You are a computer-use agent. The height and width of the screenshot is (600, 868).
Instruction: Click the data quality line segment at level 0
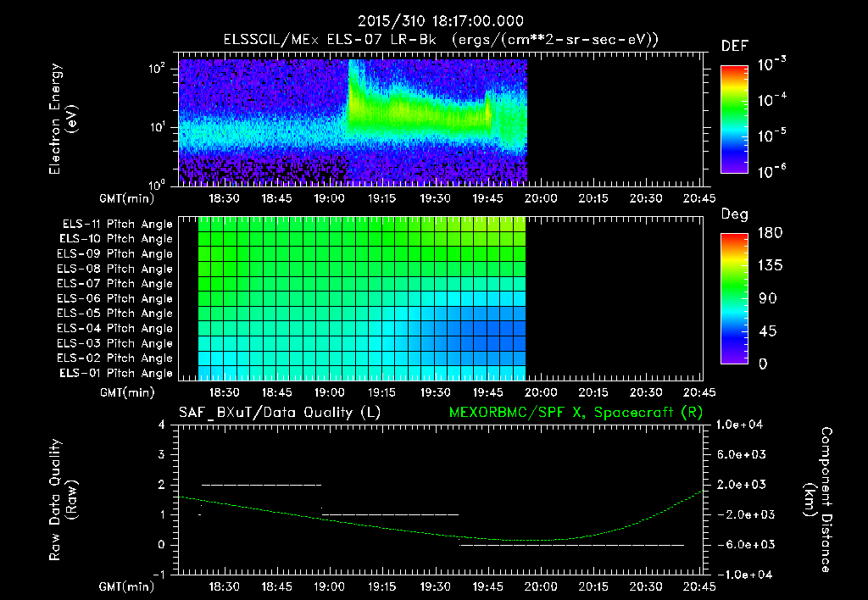pyautogui.click(x=572, y=545)
